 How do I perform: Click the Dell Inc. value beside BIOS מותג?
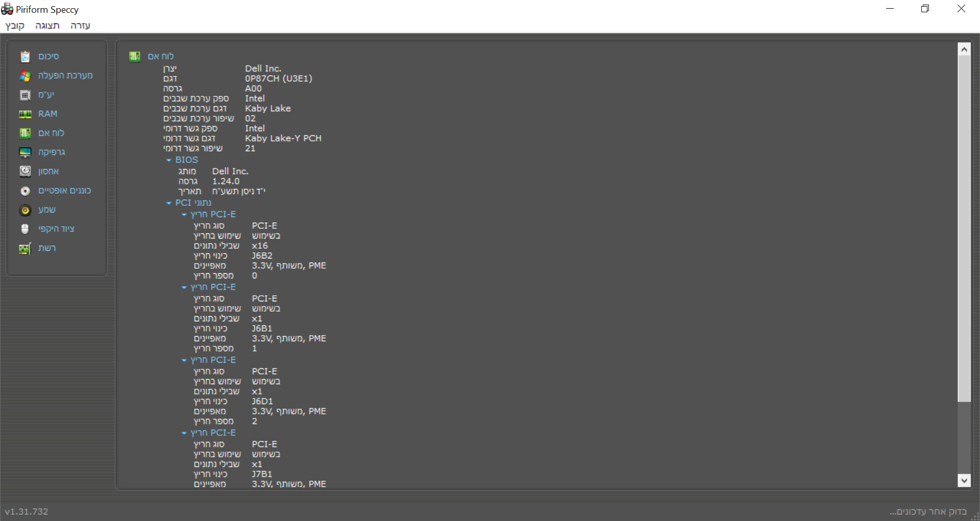point(231,172)
